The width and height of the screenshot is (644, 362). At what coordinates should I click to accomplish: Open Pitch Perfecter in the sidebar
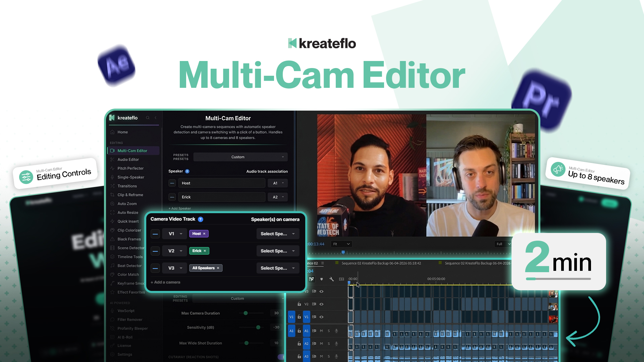(x=130, y=168)
